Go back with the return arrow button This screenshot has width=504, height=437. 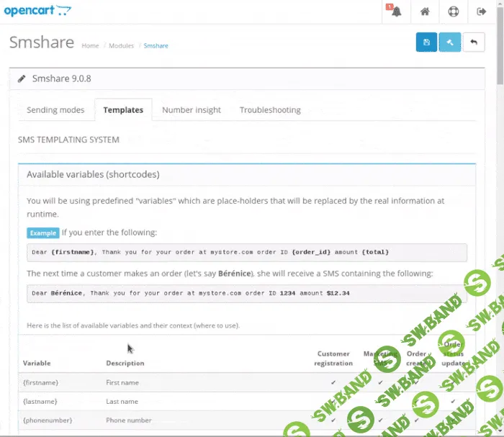coord(474,42)
